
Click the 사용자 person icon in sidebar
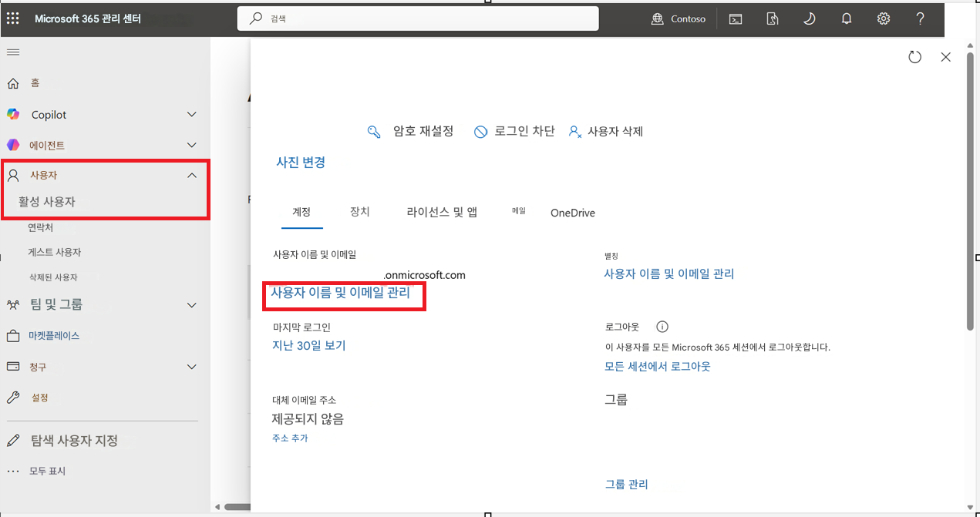[13, 176]
